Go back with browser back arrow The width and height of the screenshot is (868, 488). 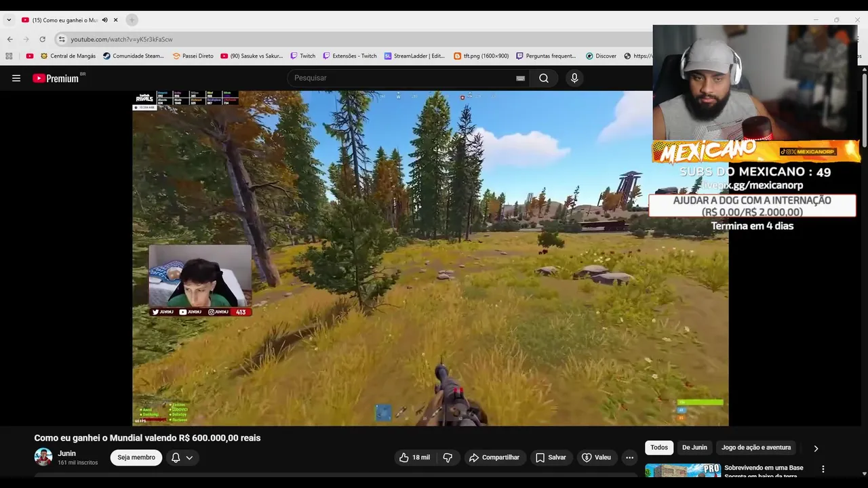(9, 39)
